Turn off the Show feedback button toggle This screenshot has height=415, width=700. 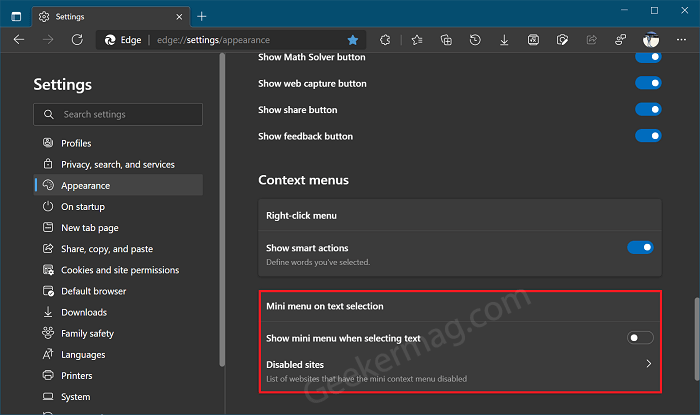(x=648, y=136)
